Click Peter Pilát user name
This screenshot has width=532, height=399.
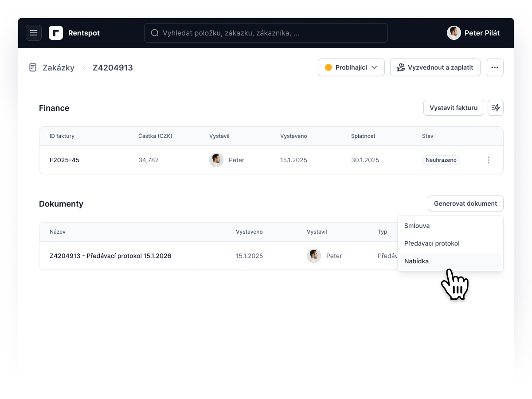[x=482, y=33]
